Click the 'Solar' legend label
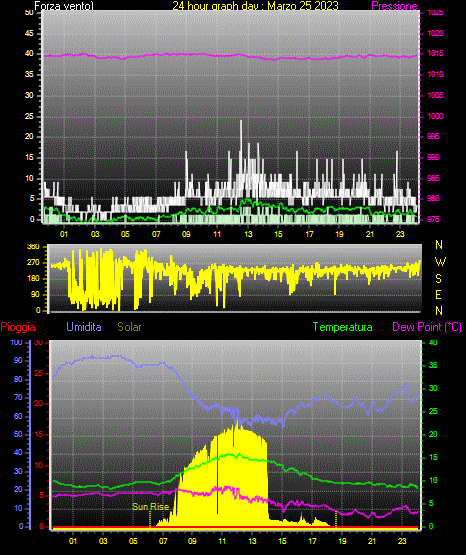Image resolution: width=466 pixels, height=555 pixels. [x=129, y=327]
